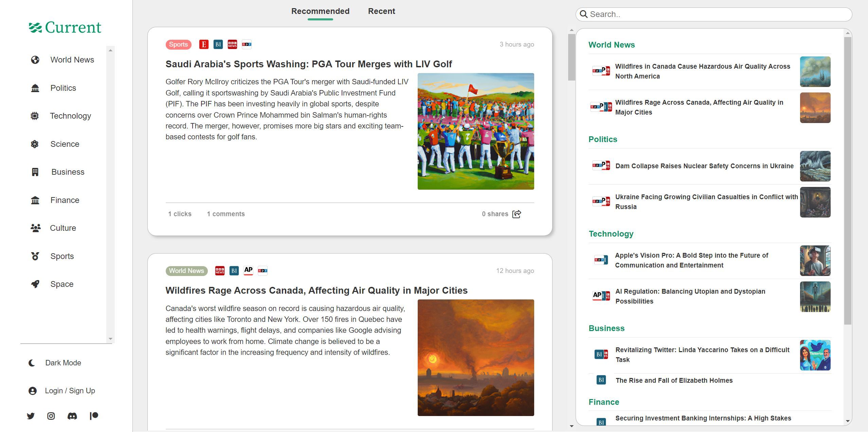Viewport: 868px width, 432px height.
Task: Click the AP source icon on the Wildfires article
Action: [x=248, y=271]
